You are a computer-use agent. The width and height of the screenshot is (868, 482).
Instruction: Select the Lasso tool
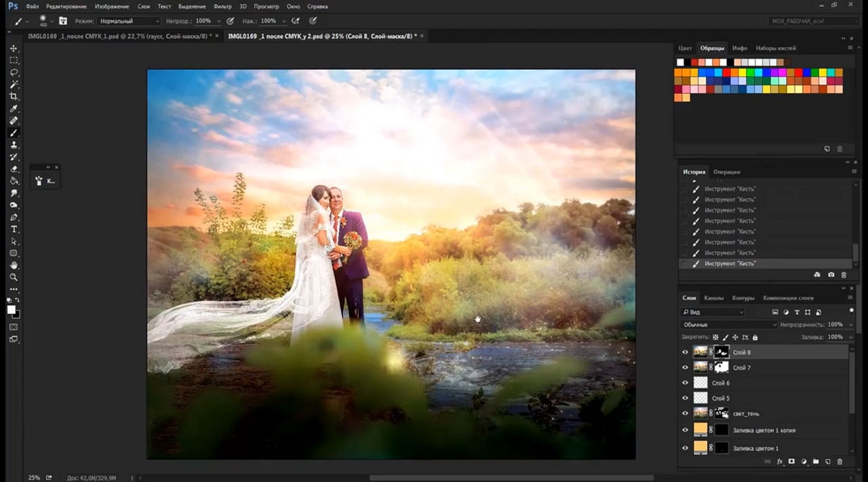pos(14,73)
